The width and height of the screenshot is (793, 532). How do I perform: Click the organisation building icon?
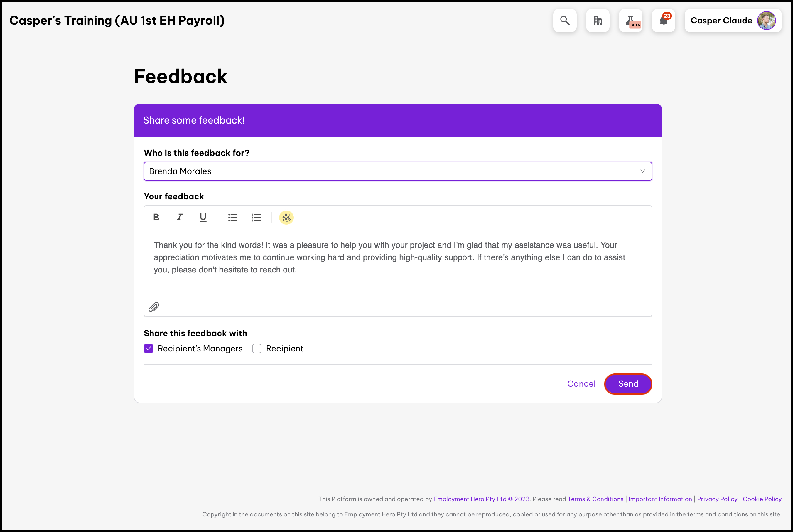click(x=598, y=21)
